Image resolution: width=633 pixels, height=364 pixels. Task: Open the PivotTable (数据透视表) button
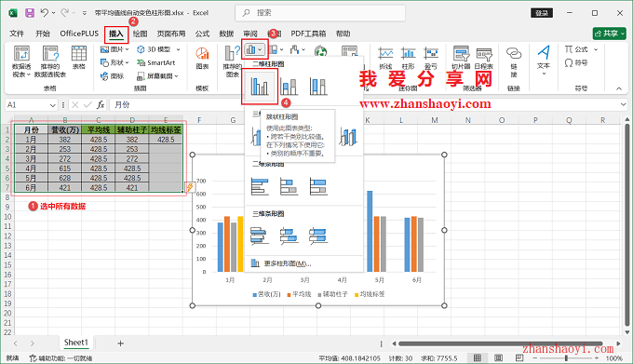21,61
